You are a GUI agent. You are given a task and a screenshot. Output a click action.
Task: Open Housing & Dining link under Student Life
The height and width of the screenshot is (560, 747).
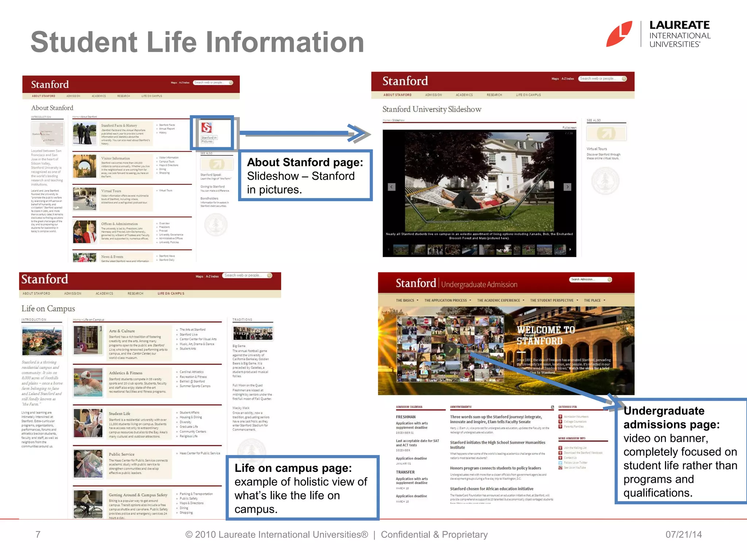[x=190, y=417]
